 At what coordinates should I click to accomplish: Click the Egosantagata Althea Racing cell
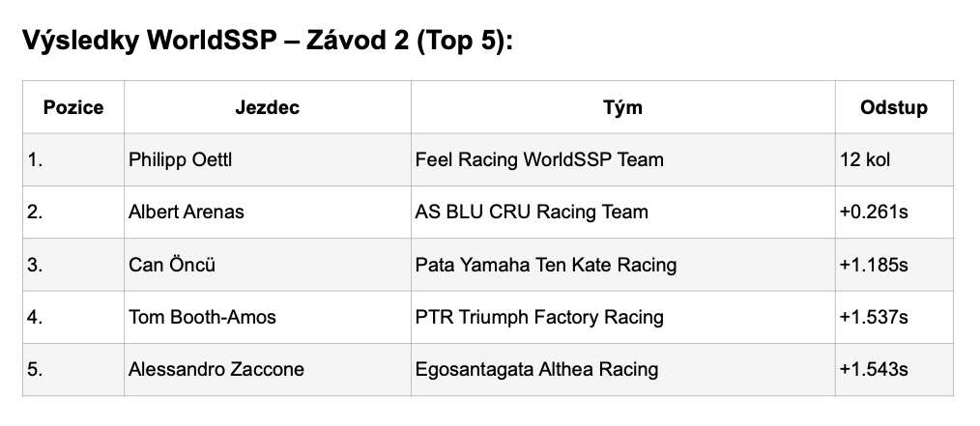535,369
